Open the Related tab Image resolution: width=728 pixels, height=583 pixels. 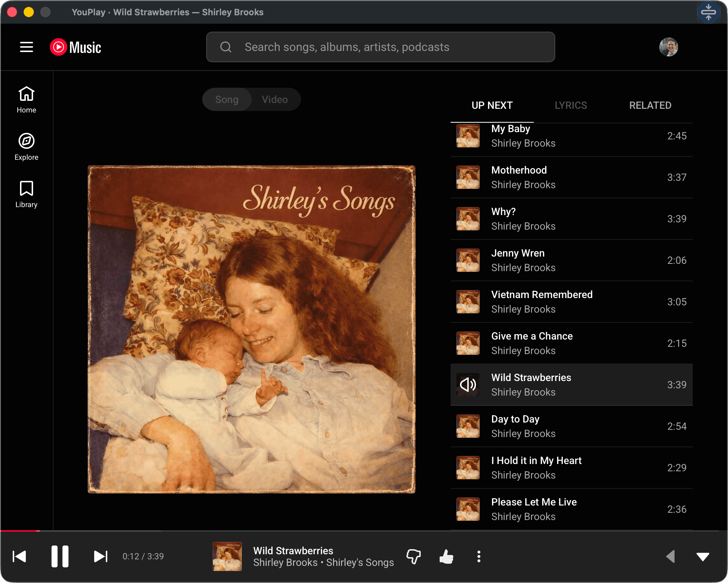tap(650, 106)
